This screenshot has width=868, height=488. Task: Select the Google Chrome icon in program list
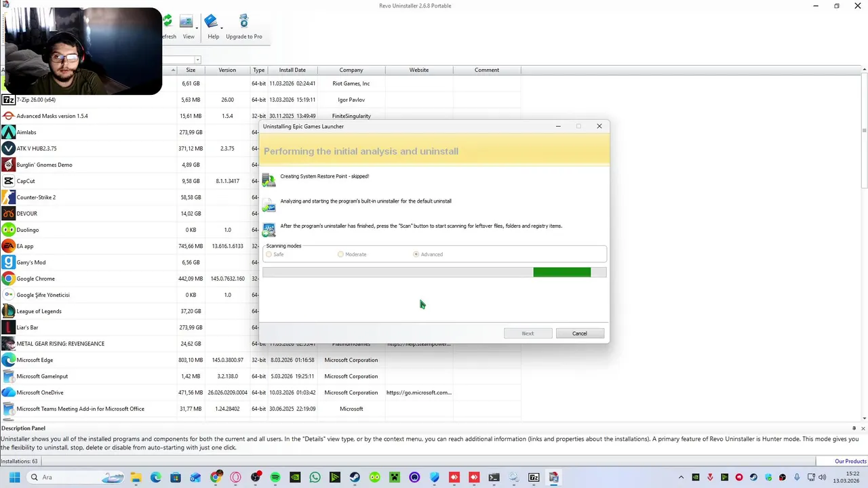pyautogui.click(x=8, y=279)
